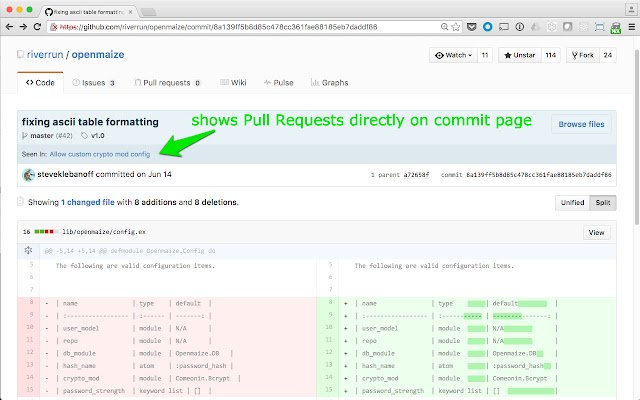Jump to the 1 changed file link

coord(88,202)
